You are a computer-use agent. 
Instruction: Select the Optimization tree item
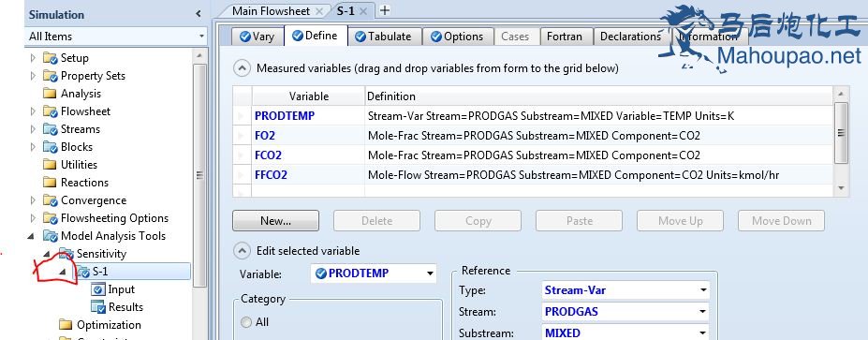[x=109, y=324]
